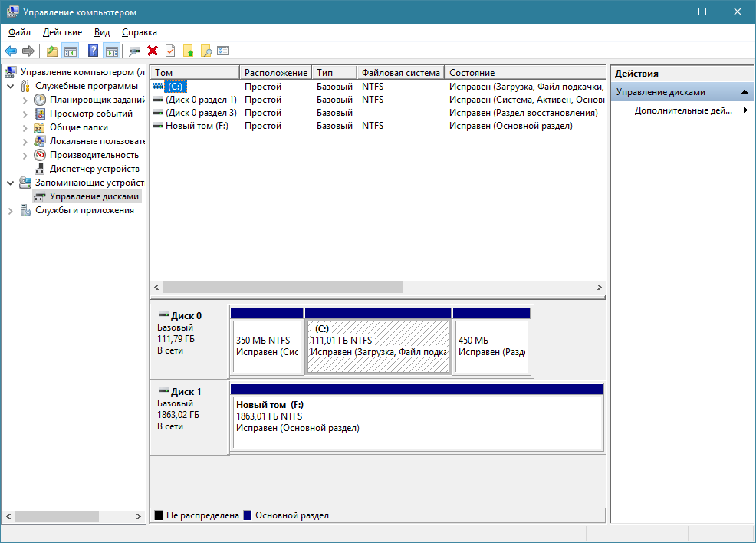Select the (C:) volume row in list
756x543 pixels.
coord(377,87)
